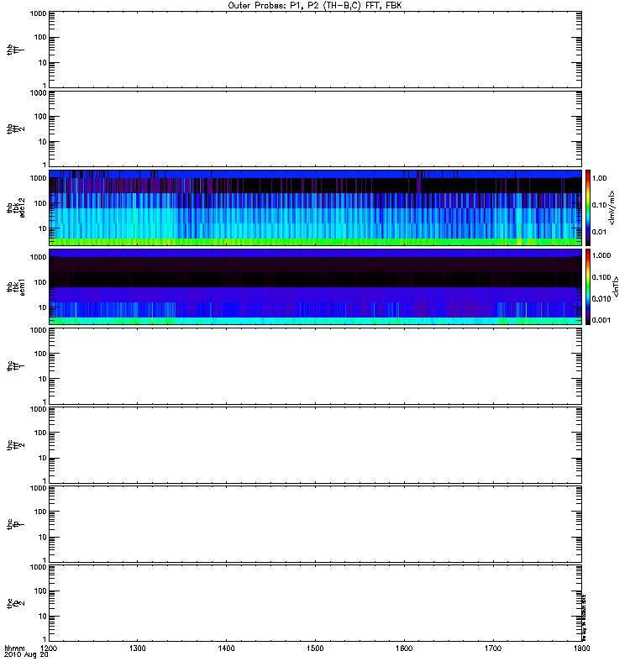This screenshot has height=672, width=630.
Task: Click the '1200' time axis label
Action: [x=49, y=648]
